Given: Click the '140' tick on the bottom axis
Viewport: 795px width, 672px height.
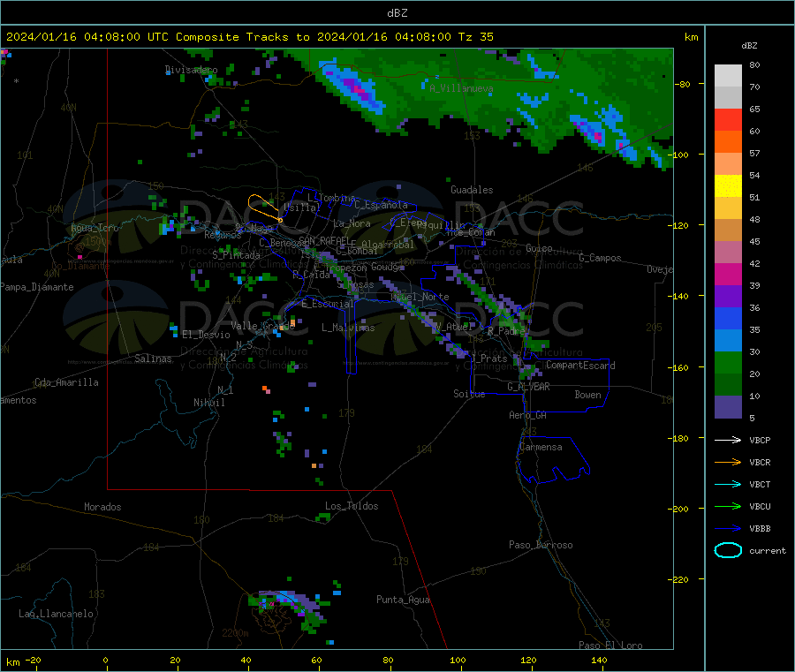Looking at the screenshot, I should click(599, 660).
